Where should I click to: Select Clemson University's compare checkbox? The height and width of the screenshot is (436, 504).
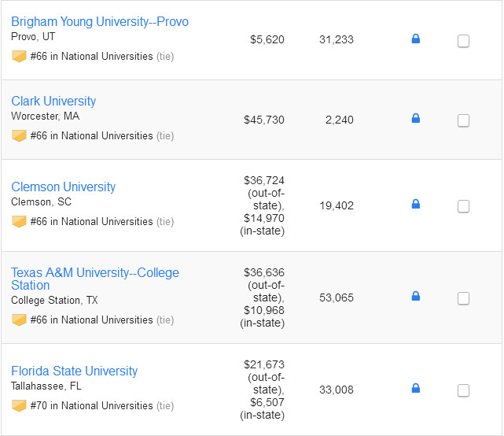[464, 206]
